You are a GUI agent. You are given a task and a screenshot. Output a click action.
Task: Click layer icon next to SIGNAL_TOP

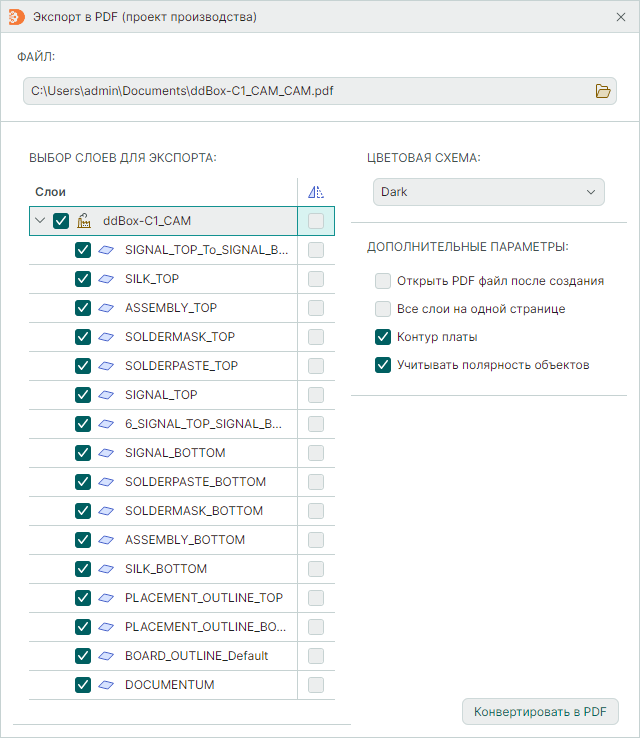[x=106, y=395]
